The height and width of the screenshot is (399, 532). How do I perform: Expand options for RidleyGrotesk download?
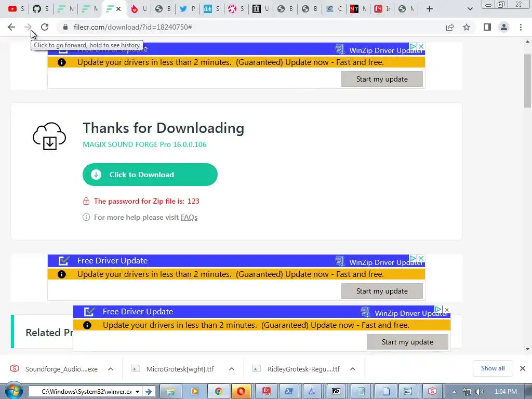coord(353,369)
